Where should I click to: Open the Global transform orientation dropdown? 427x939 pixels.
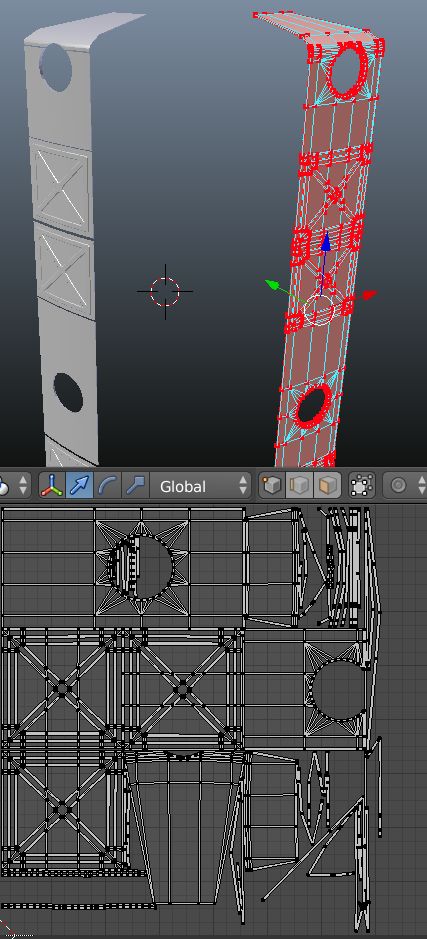coord(201,486)
